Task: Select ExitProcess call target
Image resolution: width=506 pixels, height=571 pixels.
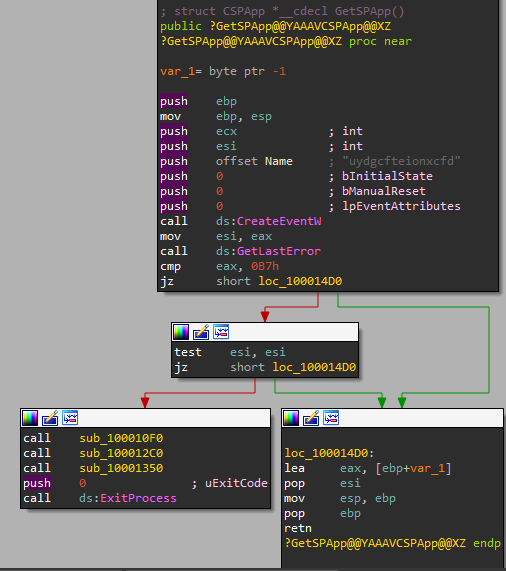Action: pos(138,498)
